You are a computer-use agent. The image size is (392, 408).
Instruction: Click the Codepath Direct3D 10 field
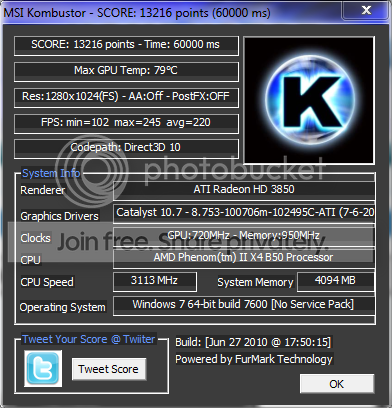point(126,149)
